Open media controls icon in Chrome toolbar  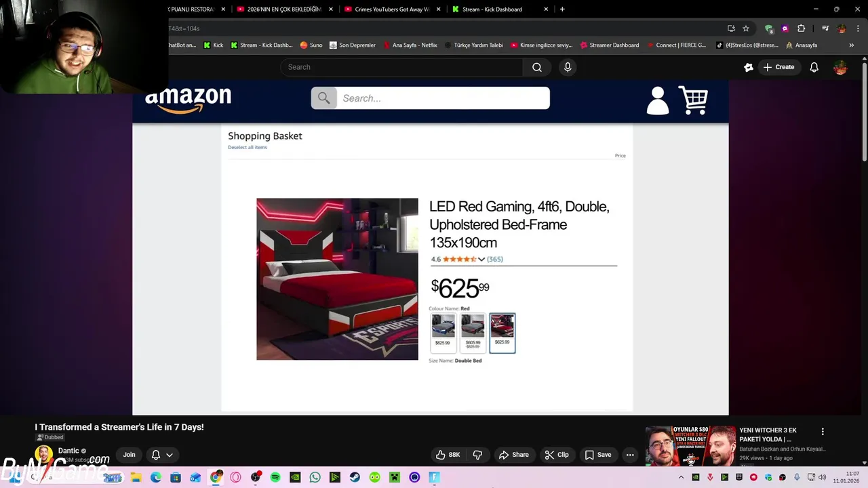pyautogui.click(x=825, y=28)
